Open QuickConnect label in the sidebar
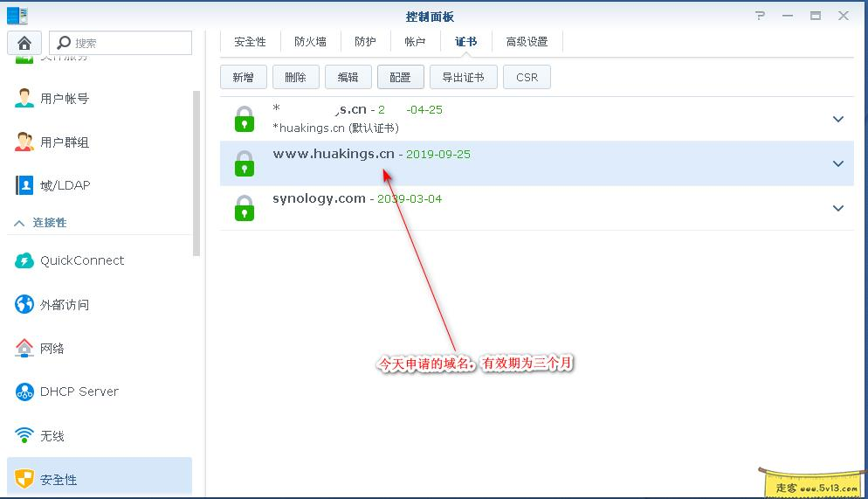868x499 pixels. (x=82, y=260)
